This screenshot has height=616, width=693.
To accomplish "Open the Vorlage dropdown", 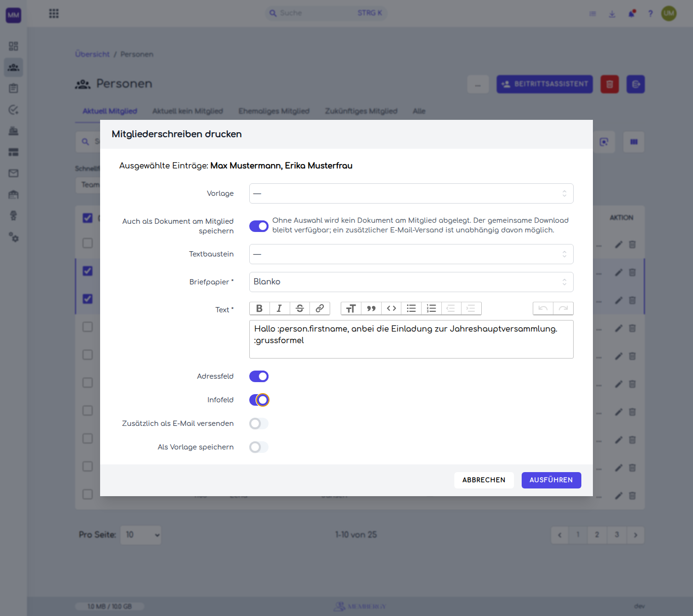I will [x=411, y=193].
